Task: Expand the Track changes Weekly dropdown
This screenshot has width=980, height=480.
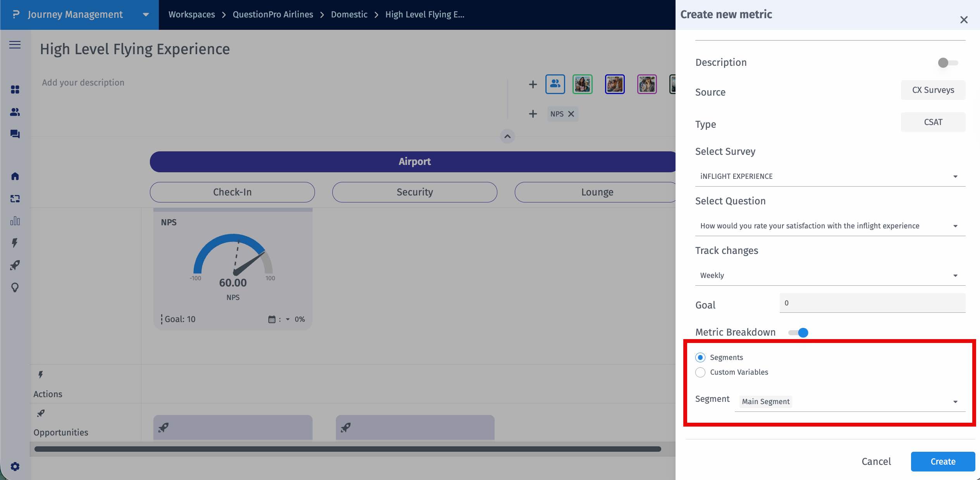Action: click(829, 275)
